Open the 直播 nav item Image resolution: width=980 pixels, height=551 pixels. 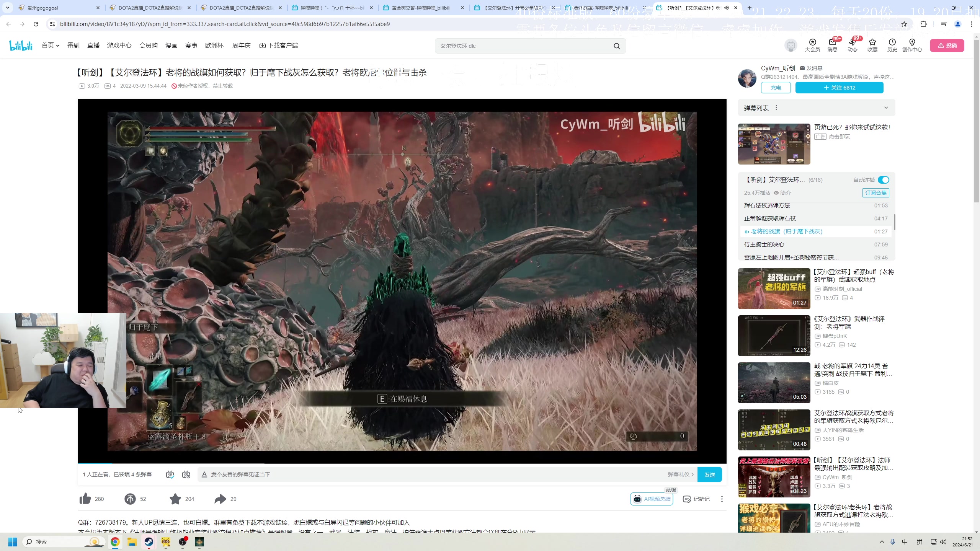93,46
